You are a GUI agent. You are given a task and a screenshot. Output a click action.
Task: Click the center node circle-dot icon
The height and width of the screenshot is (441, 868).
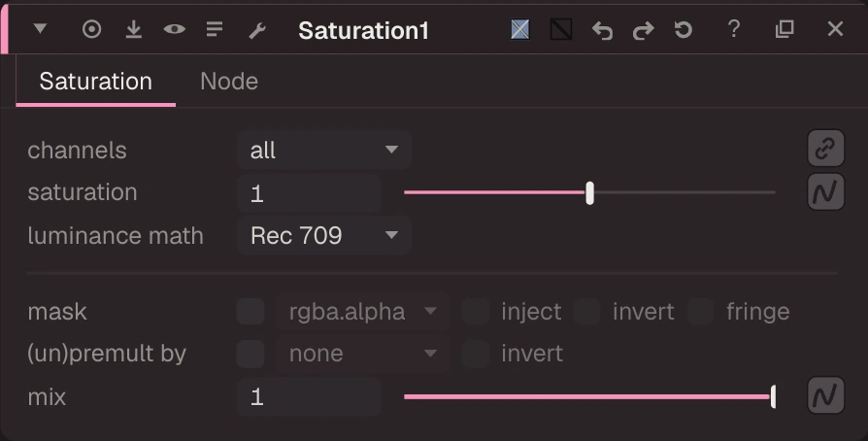91,29
